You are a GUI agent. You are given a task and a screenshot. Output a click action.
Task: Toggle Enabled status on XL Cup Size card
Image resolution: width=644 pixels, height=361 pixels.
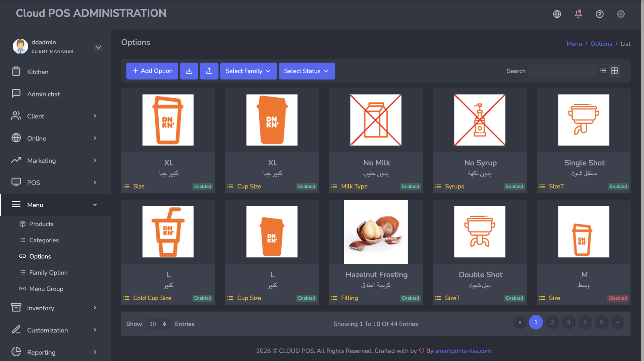click(x=307, y=187)
